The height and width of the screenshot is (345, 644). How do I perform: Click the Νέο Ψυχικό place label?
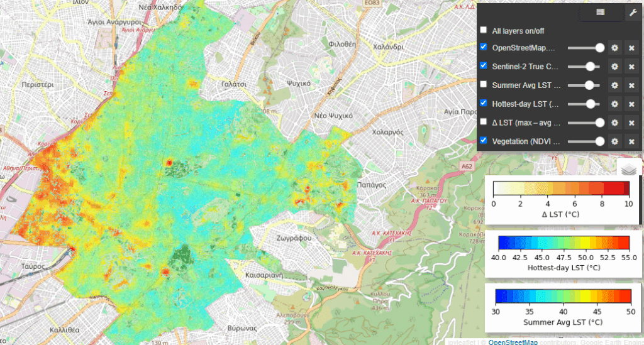pos(333,116)
